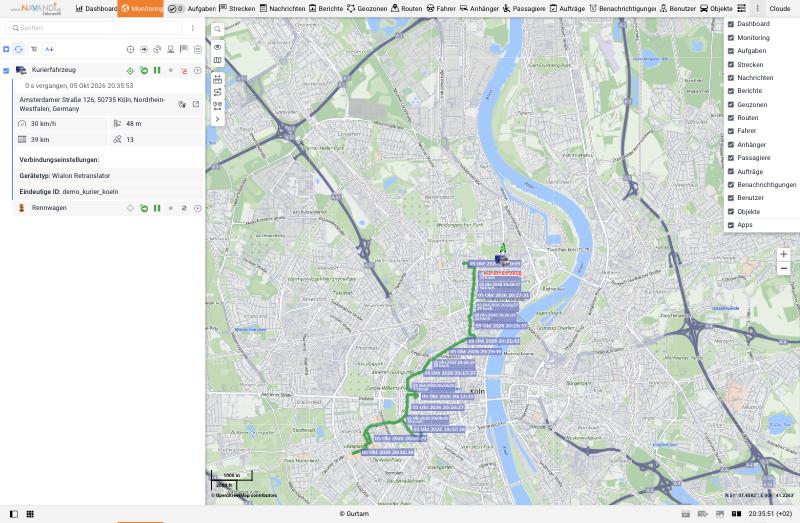Open Benachrichtigungen from the top bar
This screenshot has width=800, height=523.
pos(622,9)
